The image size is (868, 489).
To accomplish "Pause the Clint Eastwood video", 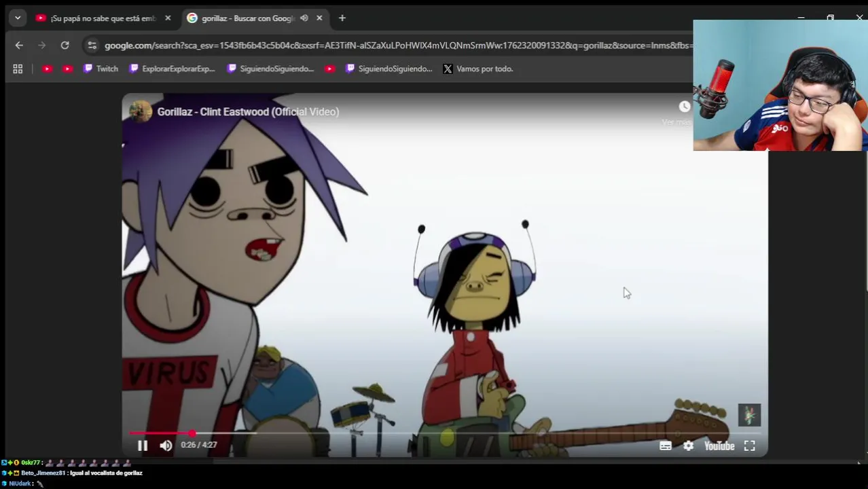I will 143,446.
